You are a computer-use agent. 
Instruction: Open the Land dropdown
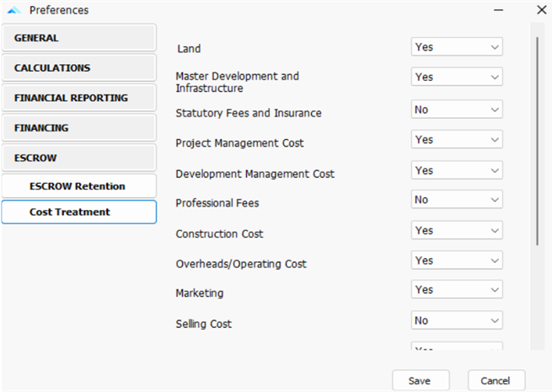point(457,47)
